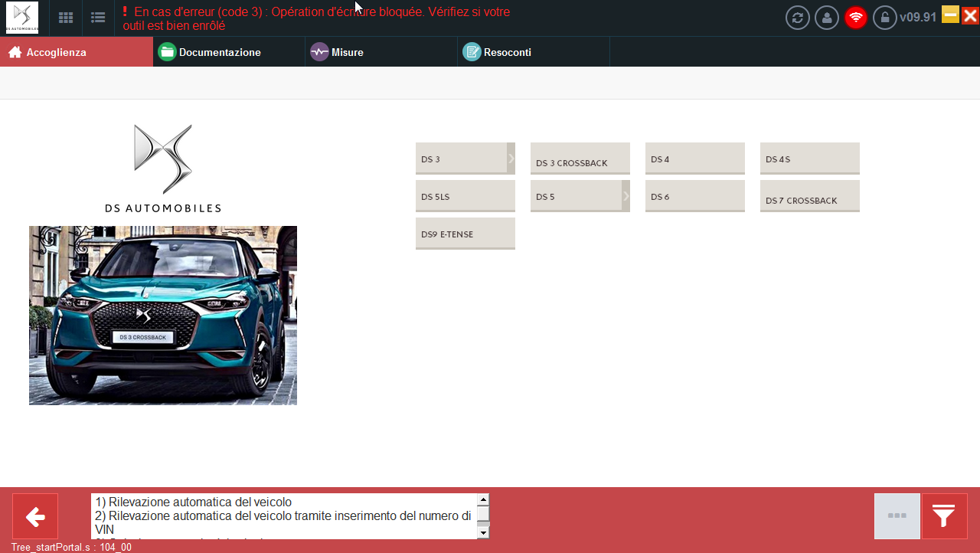Click the DS Automobiles logo icon in top bar
The image size is (980, 553).
click(22, 18)
